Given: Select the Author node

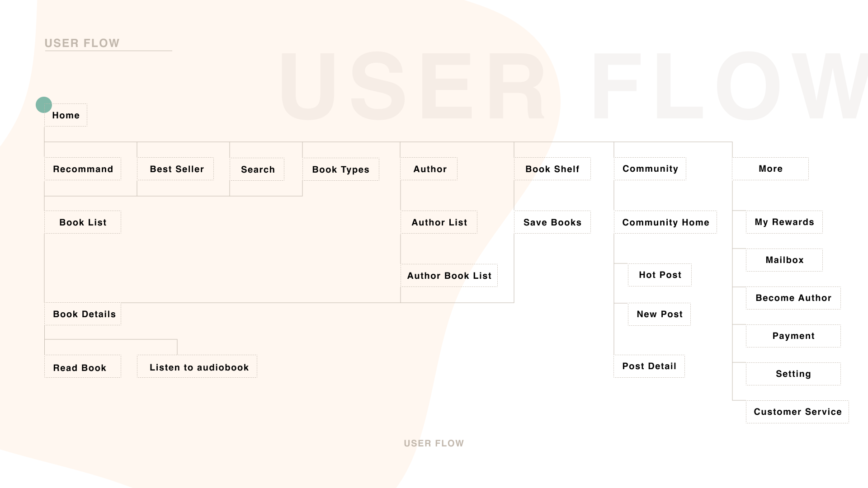Looking at the screenshot, I should tap(429, 169).
